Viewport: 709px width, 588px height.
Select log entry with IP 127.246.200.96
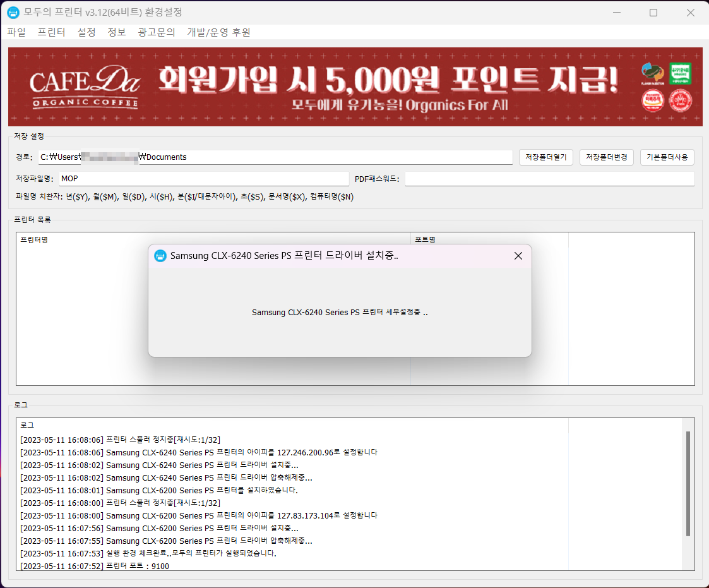[198, 452]
